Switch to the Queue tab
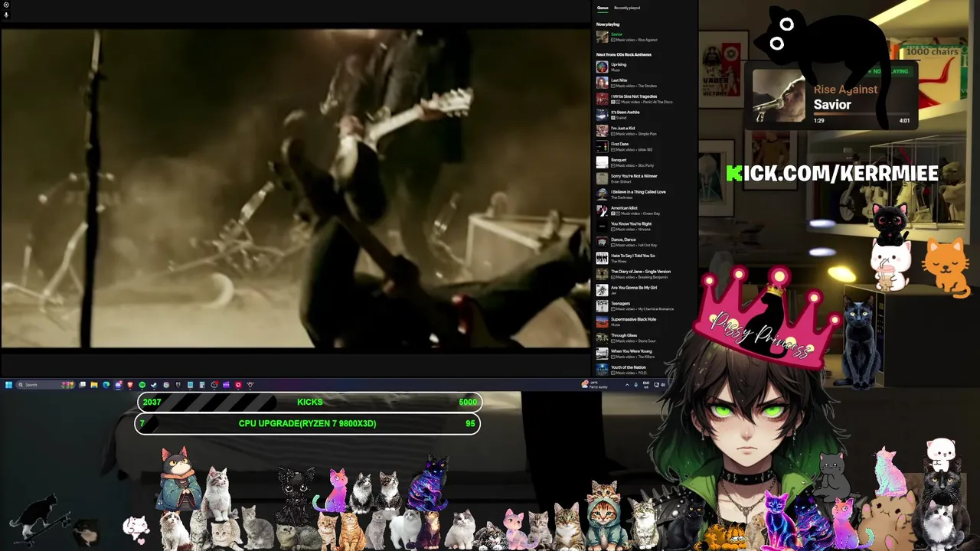 click(603, 8)
